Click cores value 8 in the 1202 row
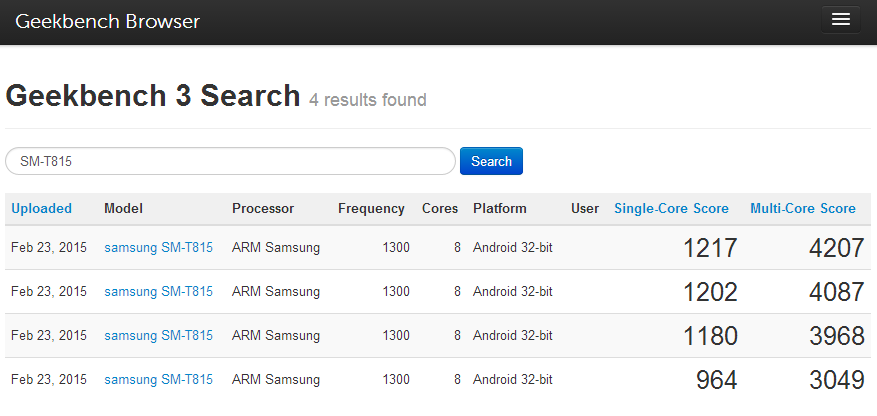The image size is (877, 416). (x=458, y=291)
